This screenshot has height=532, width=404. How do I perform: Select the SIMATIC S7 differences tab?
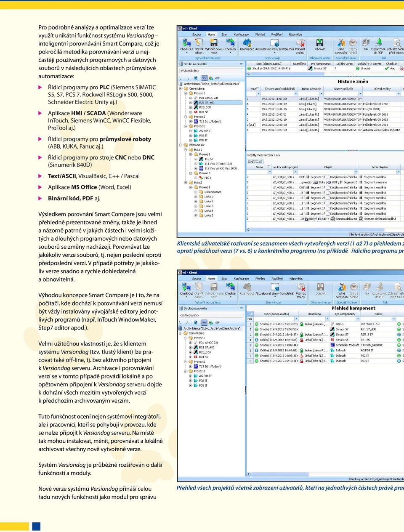coord(255,162)
